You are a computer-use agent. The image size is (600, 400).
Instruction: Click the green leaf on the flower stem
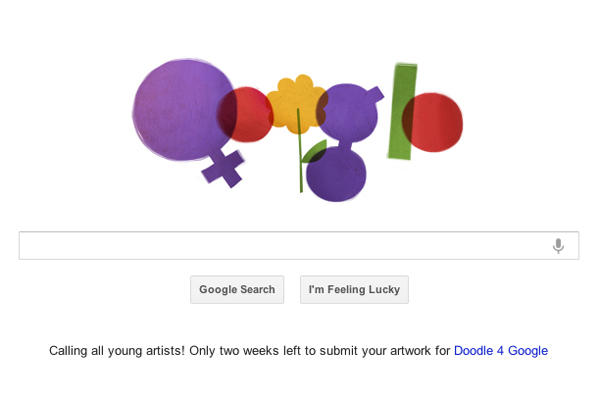tap(313, 152)
